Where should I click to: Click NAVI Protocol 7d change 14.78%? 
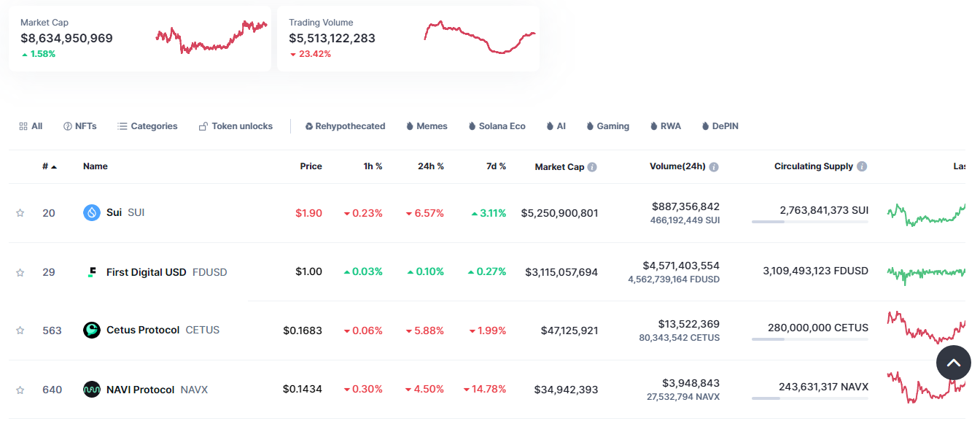(x=484, y=390)
